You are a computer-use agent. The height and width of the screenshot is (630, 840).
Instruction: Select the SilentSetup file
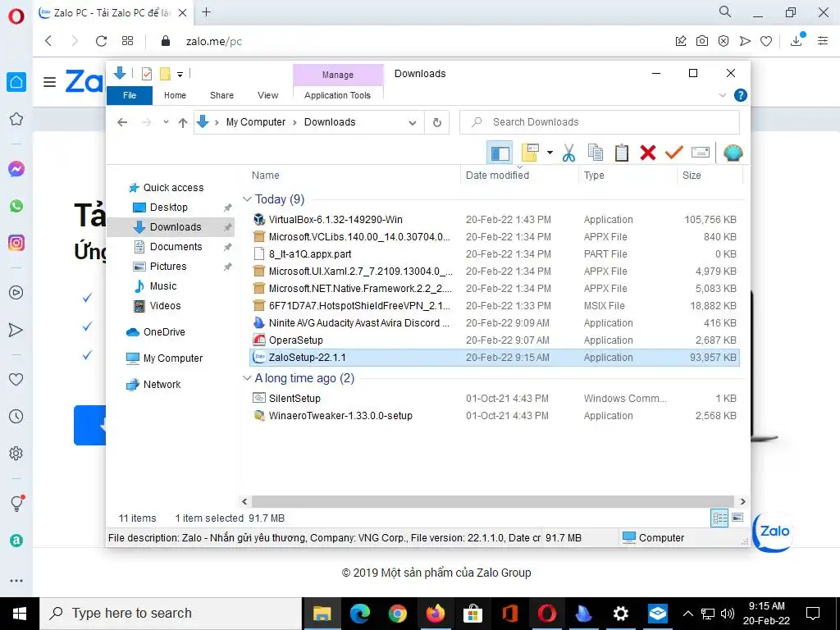(x=294, y=399)
